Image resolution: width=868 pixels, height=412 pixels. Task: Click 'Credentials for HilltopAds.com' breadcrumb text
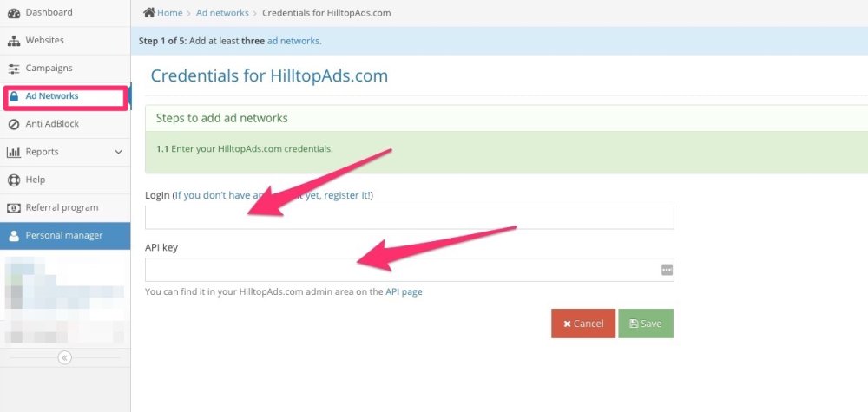[326, 13]
